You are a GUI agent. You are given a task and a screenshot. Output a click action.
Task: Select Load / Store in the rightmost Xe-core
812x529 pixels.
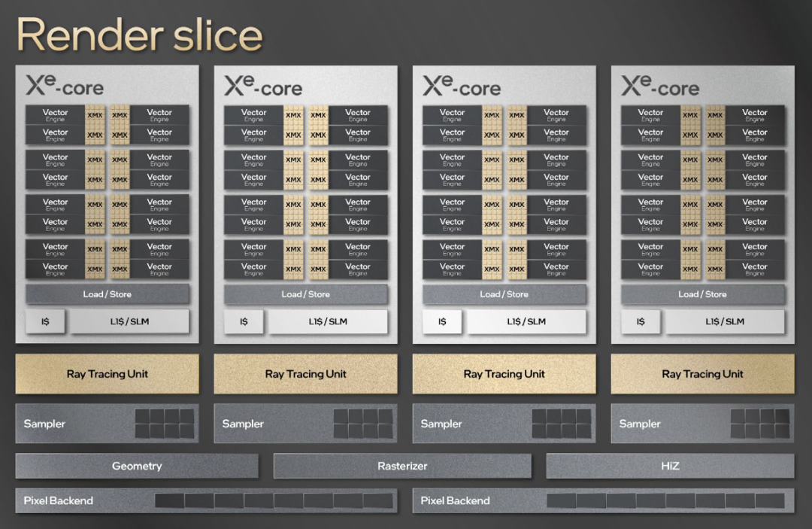pos(703,293)
